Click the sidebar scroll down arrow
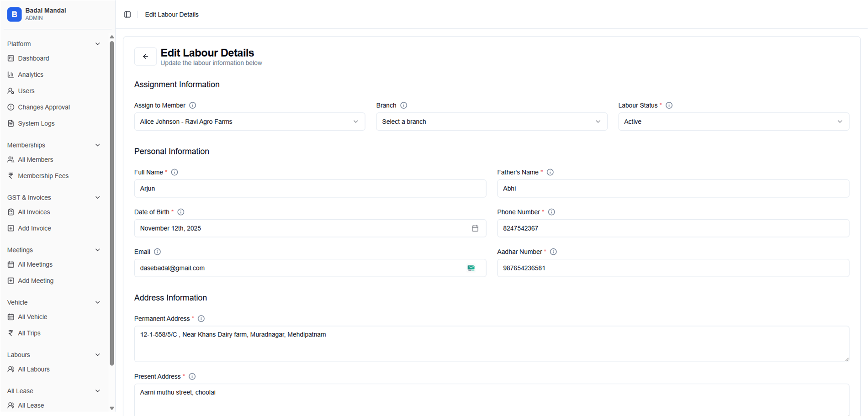Viewport: 868px width, 416px height. coord(112,408)
